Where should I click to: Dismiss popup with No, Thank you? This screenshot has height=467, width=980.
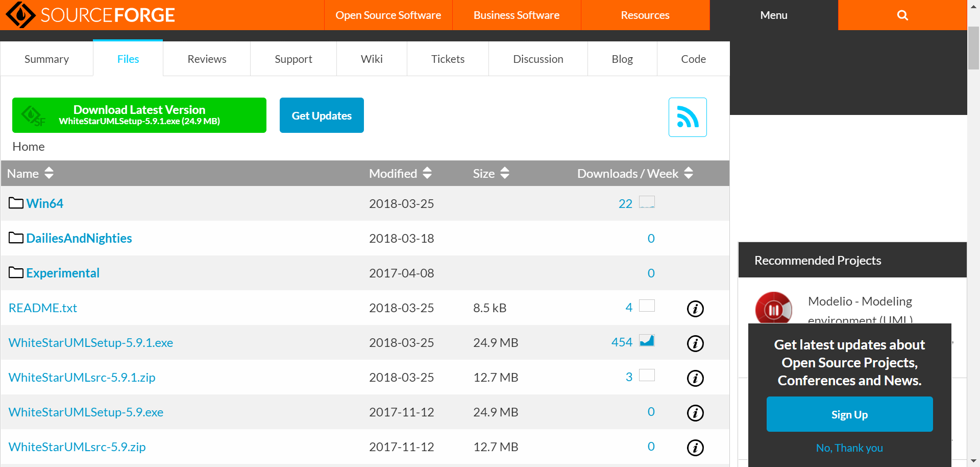(x=849, y=448)
